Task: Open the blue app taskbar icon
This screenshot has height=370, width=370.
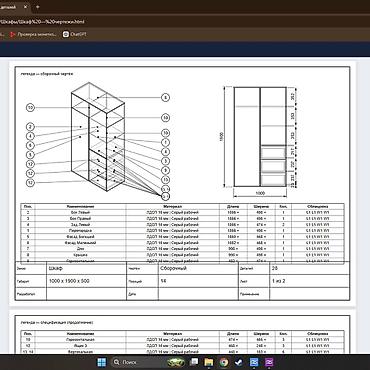Action: (254, 362)
